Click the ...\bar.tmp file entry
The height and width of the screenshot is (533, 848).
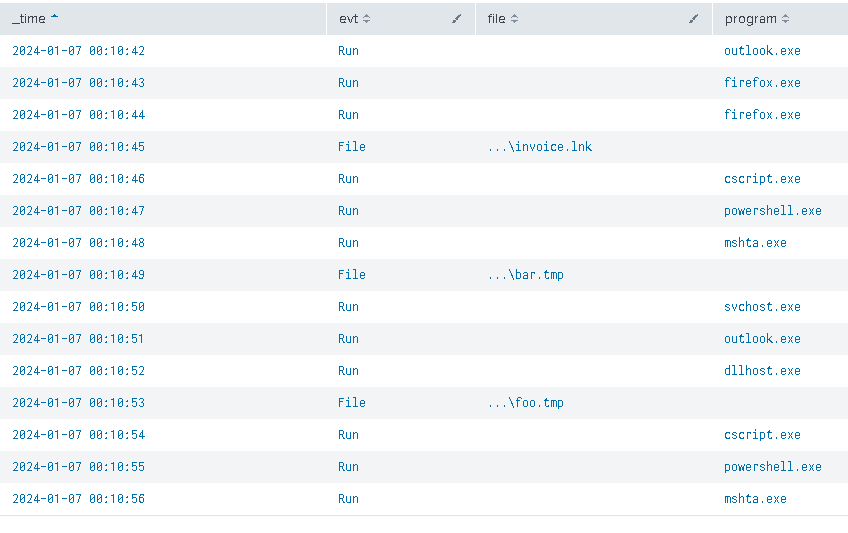coord(525,275)
